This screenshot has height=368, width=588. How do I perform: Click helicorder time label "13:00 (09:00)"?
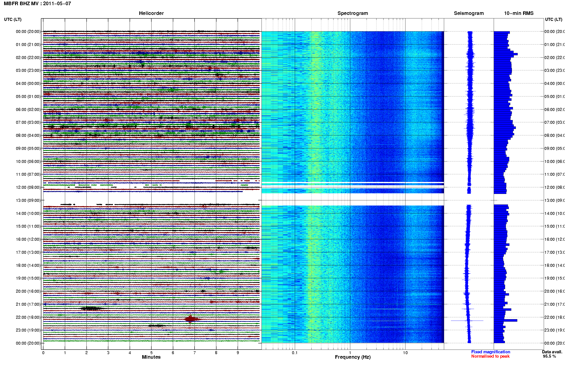tap(28, 200)
